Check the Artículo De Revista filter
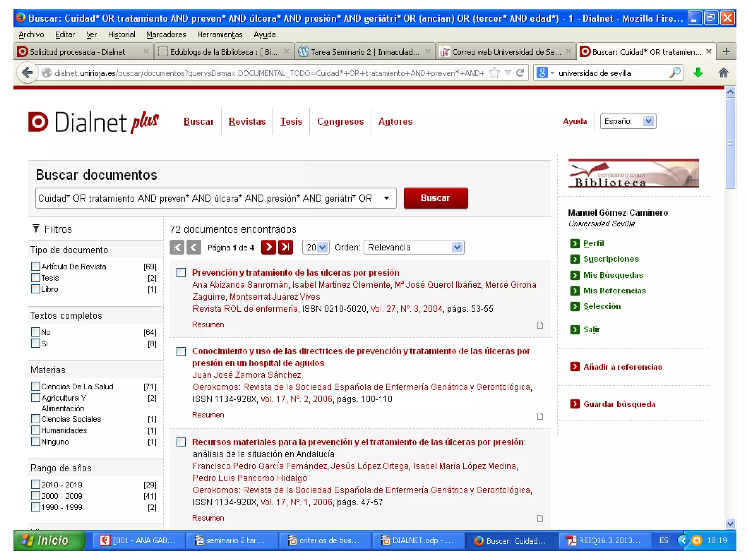This screenshot has height=560, width=747. (x=35, y=266)
